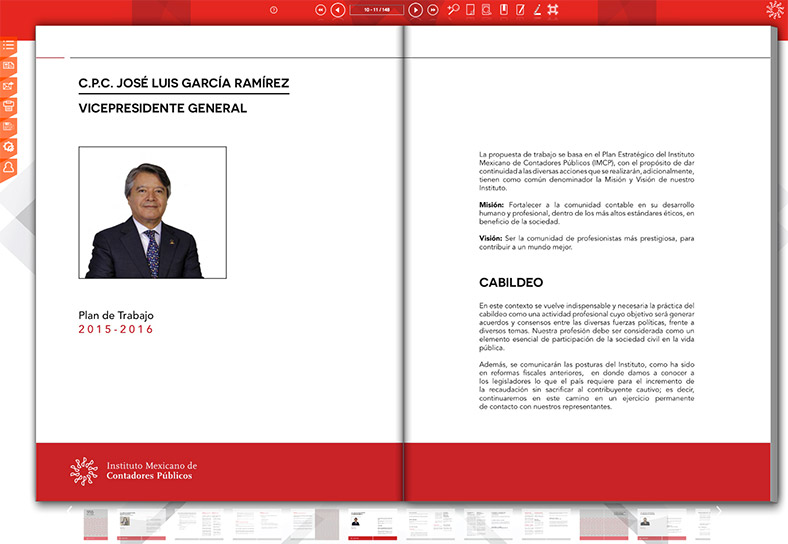Viewport: 788px width, 544px height.
Task: Click the help info icon in top bar
Action: tap(273, 10)
